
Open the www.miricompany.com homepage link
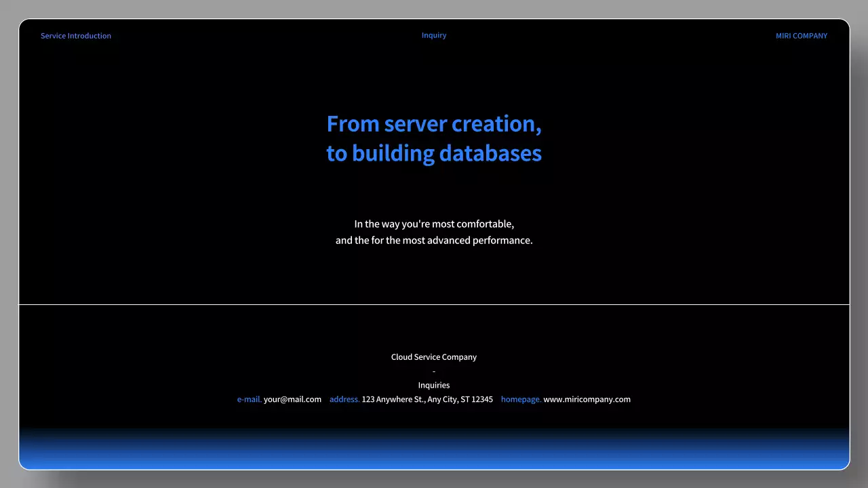click(x=587, y=399)
